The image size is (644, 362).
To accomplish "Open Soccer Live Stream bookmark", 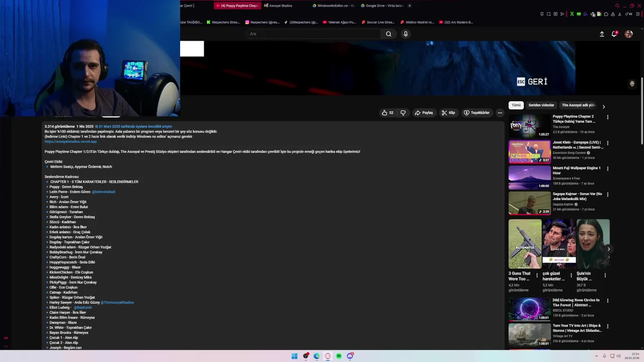I will point(378,22).
